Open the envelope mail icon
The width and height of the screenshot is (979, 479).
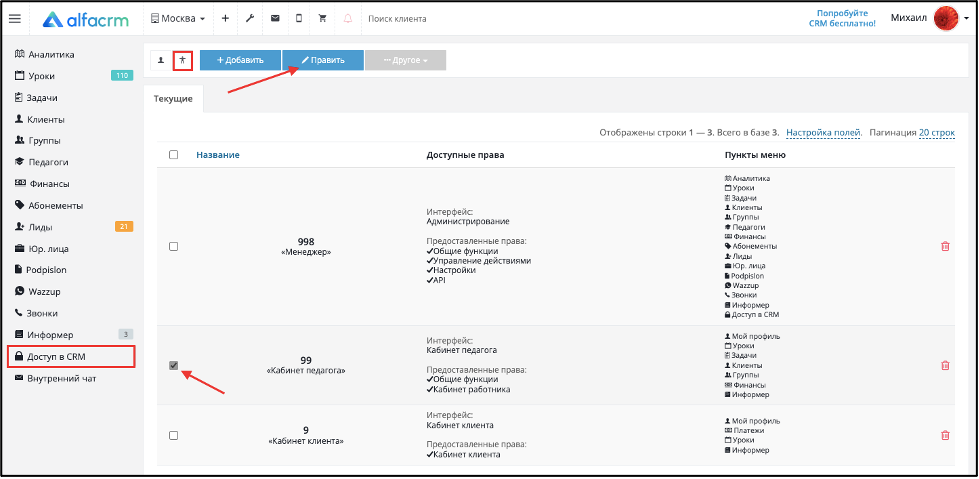tap(275, 19)
